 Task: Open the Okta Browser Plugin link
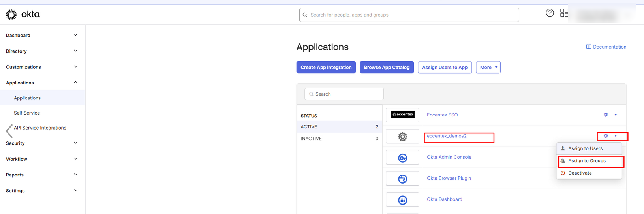(x=449, y=178)
